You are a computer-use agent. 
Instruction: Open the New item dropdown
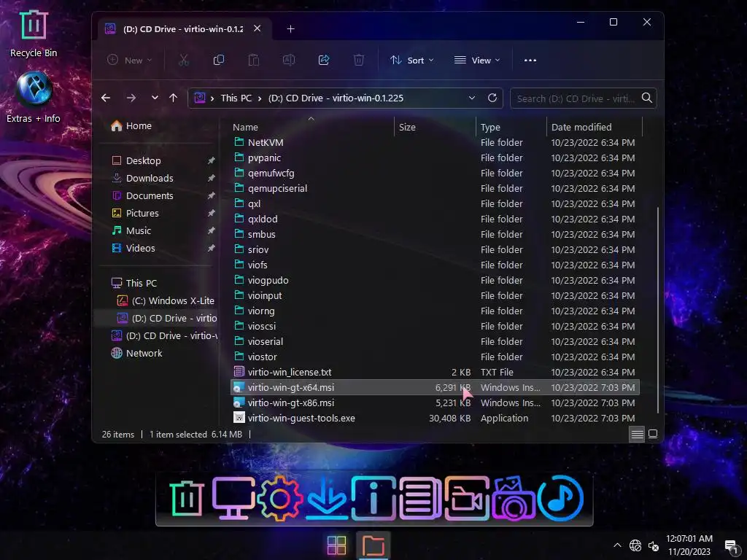129,60
